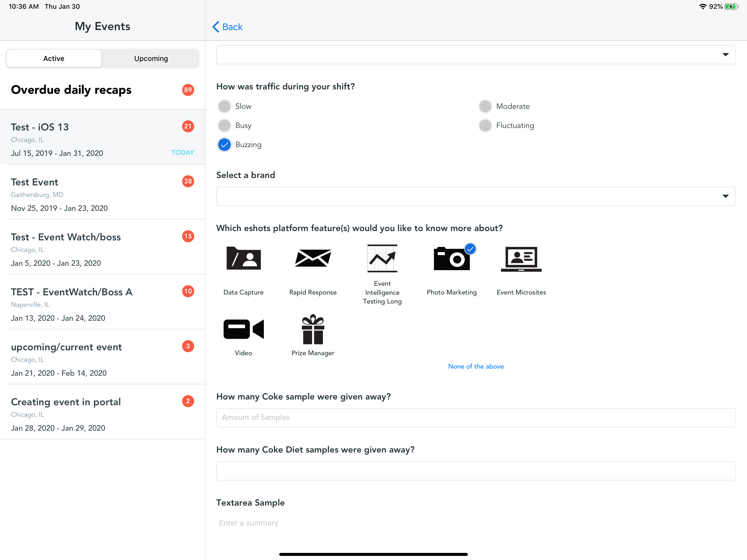Viewport: 747px width, 560px height.
Task: Uncheck the Photo Marketing checkmark
Action: point(470,249)
